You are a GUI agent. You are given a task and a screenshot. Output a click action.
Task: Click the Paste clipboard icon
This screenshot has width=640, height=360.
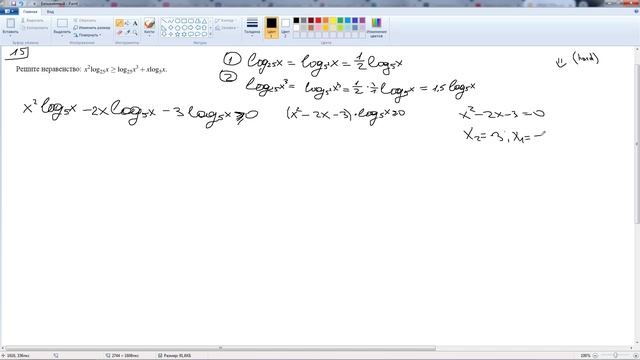10,23
